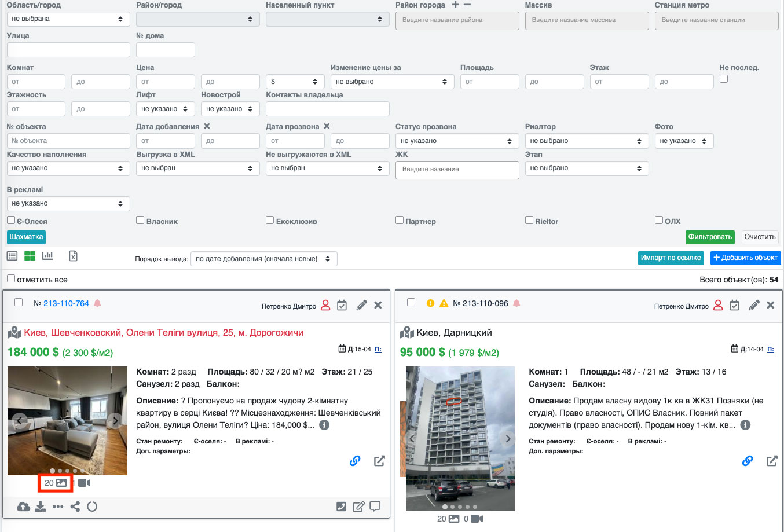Click the bell icon on listing 213-110-764
The height and width of the screenshot is (532, 784).
click(97, 303)
